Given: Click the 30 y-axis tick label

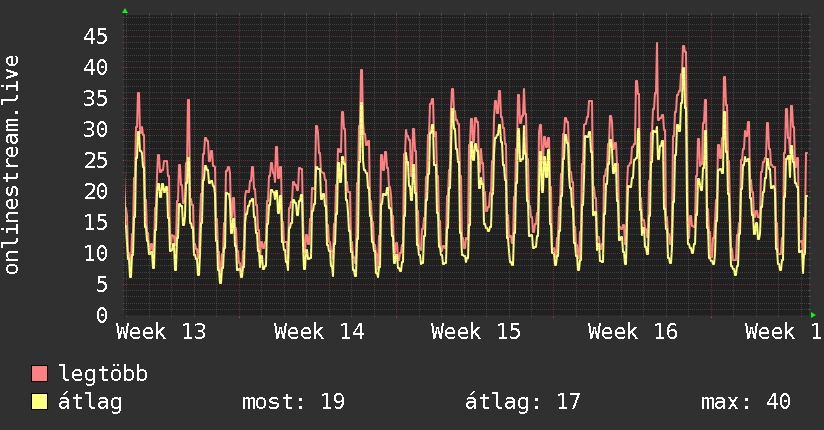Looking at the screenshot, I should [x=96, y=129].
